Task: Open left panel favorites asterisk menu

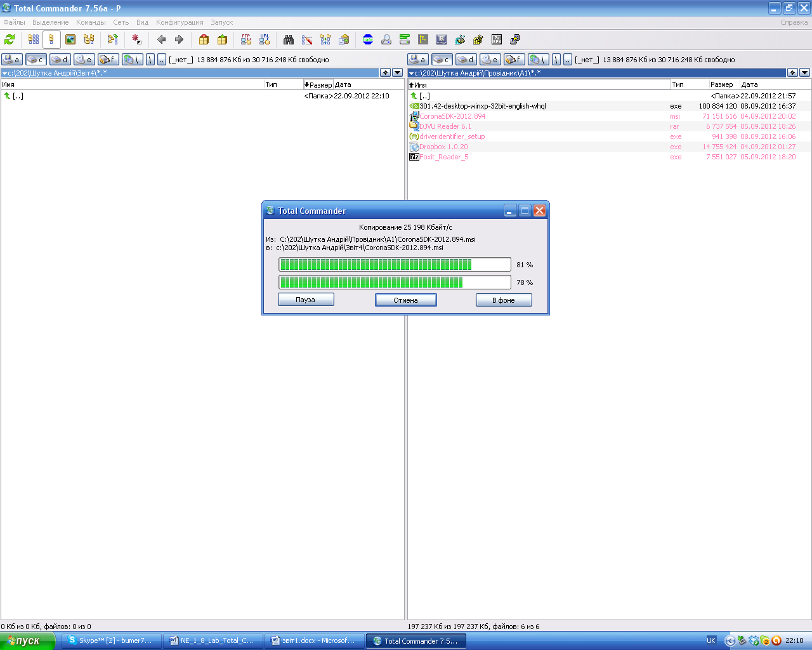Action: (x=385, y=72)
